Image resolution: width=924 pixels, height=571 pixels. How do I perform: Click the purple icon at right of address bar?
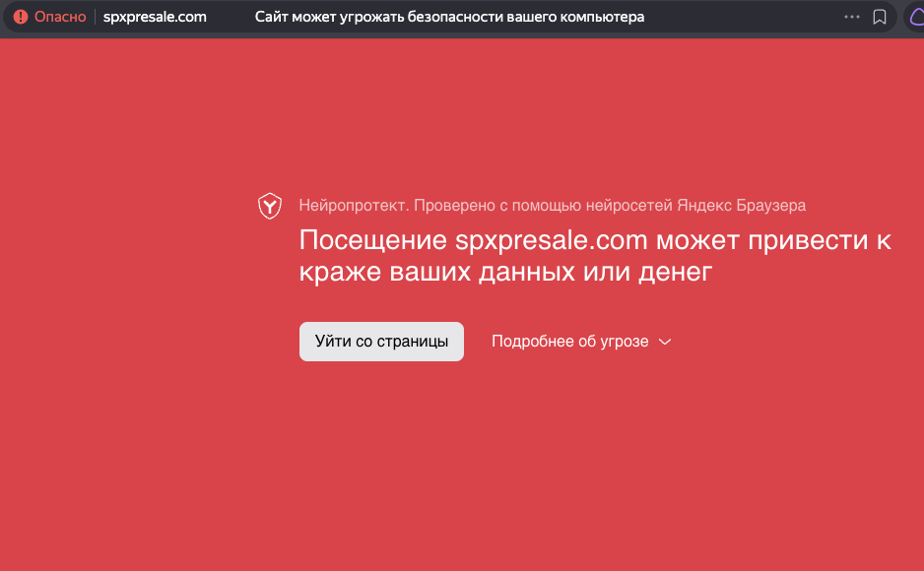(x=917, y=17)
